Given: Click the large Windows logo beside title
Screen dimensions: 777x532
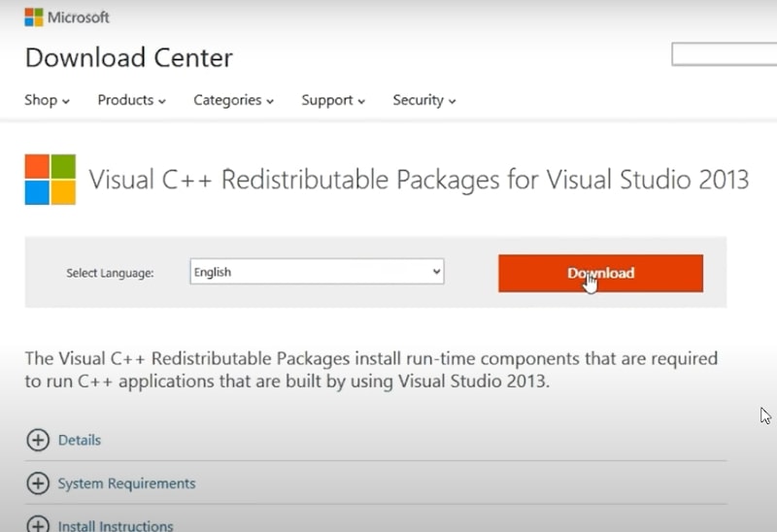Looking at the screenshot, I should click(51, 180).
